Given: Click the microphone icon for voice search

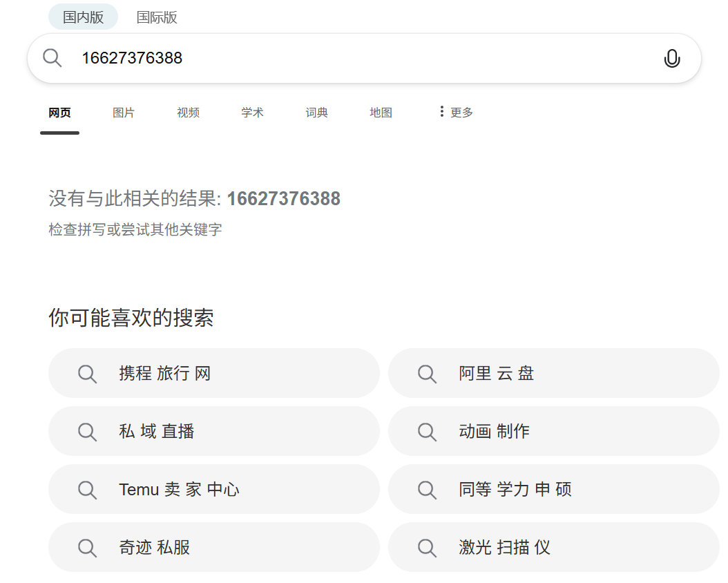Looking at the screenshot, I should click(x=672, y=58).
